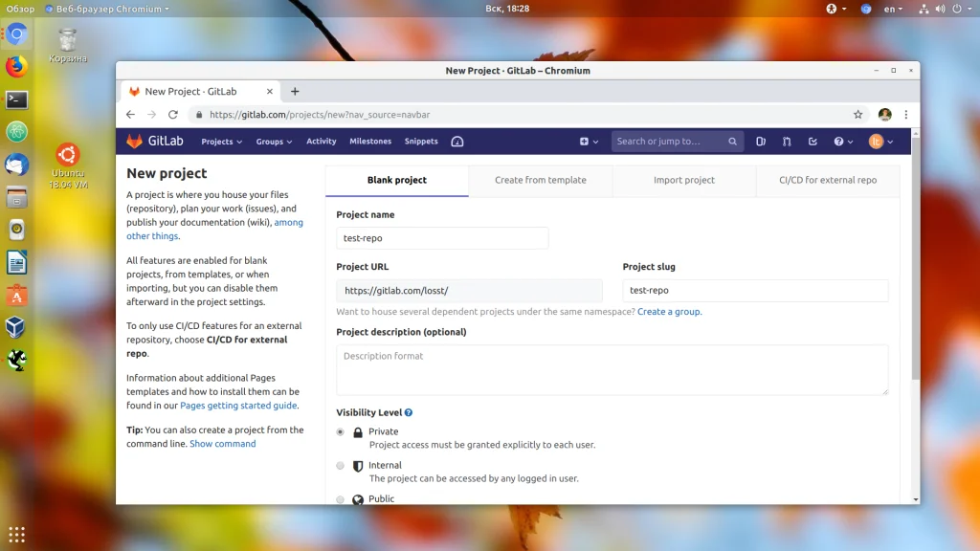This screenshot has height=551, width=980.
Task: Switch to Import project tab
Action: [684, 180]
